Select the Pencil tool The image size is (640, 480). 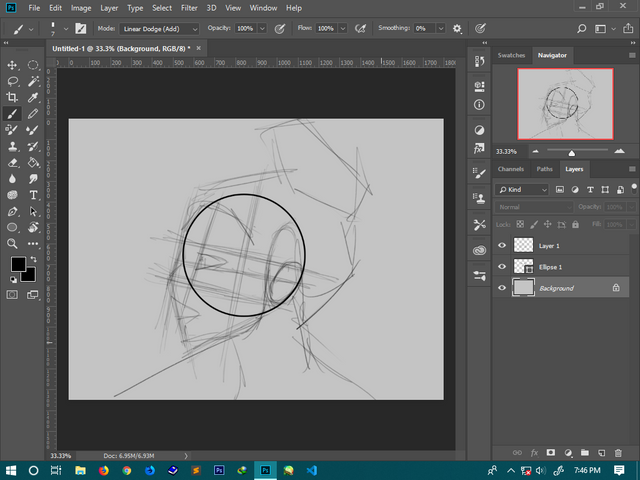coord(33,114)
